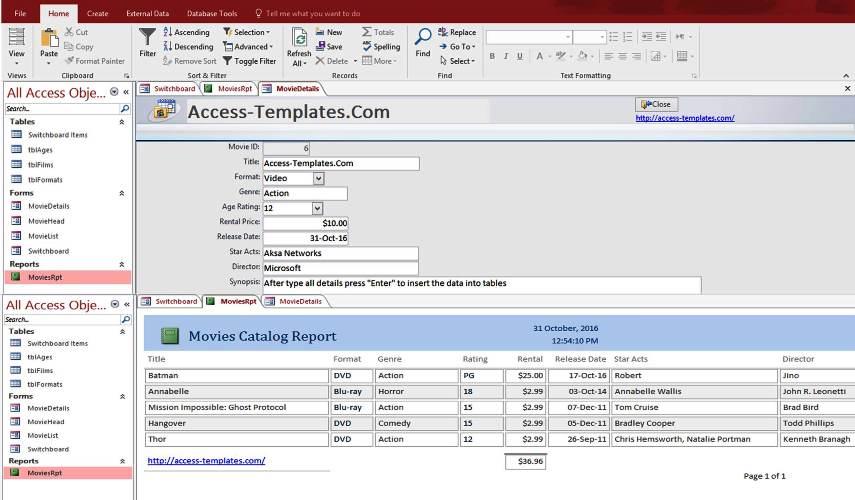The image size is (855, 500).
Task: Click the Replace command
Action: (x=457, y=32)
